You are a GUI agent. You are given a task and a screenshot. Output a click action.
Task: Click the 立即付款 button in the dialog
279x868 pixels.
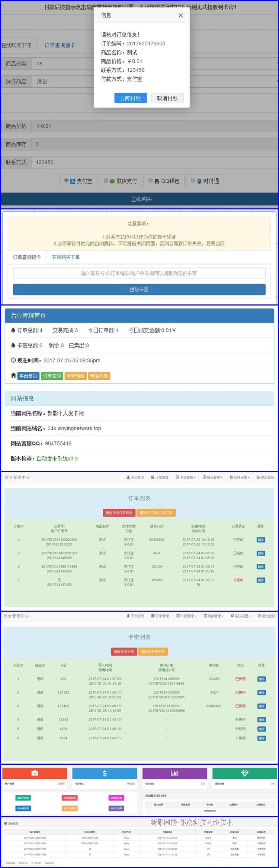pyautogui.click(x=131, y=98)
